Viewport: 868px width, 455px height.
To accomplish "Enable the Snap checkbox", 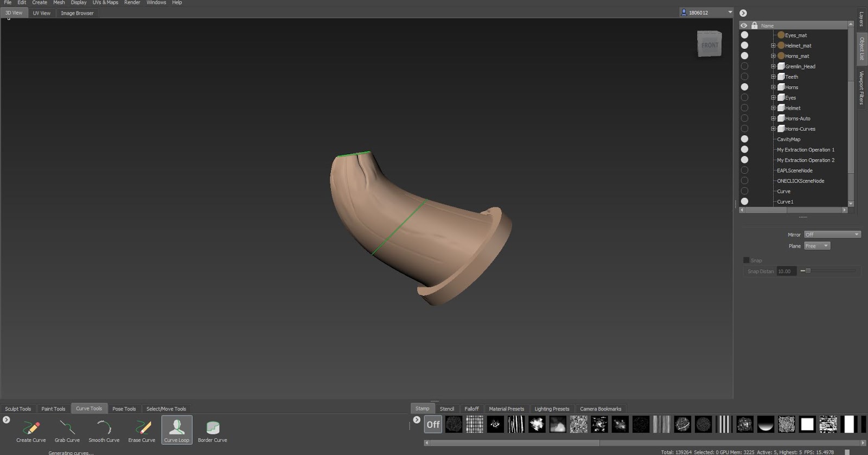I will 746,260.
